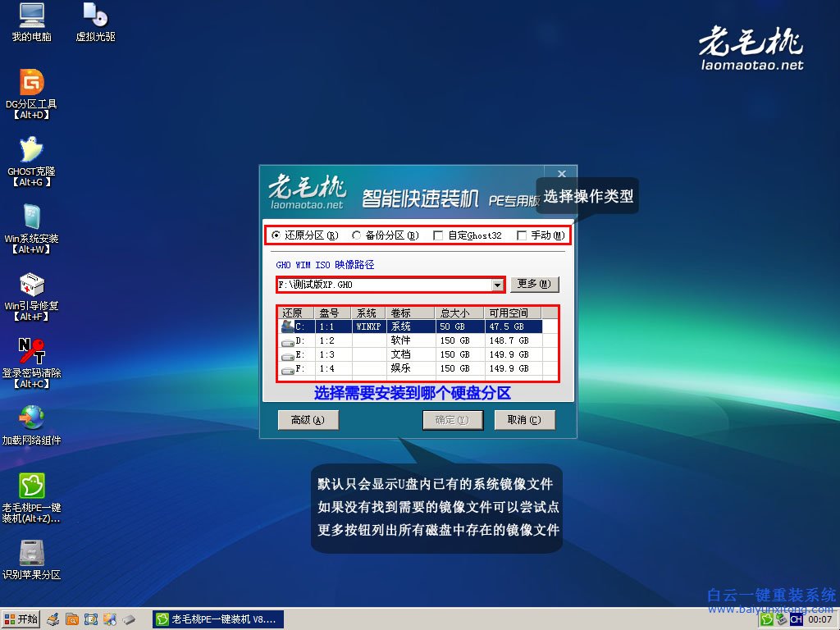Click 更多 to list all images
The width and height of the screenshot is (840, 630).
tap(535, 284)
